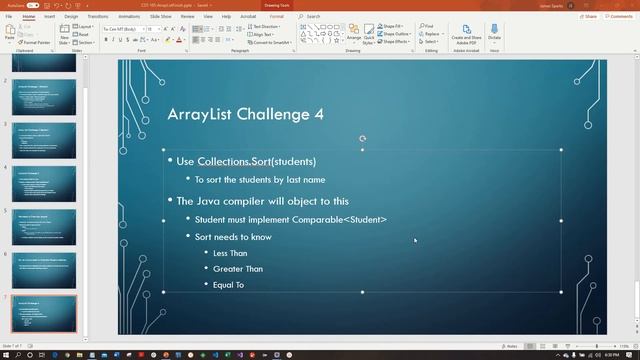Decrease list indent level
The height and width of the screenshot is (360, 640).
coord(221,29)
